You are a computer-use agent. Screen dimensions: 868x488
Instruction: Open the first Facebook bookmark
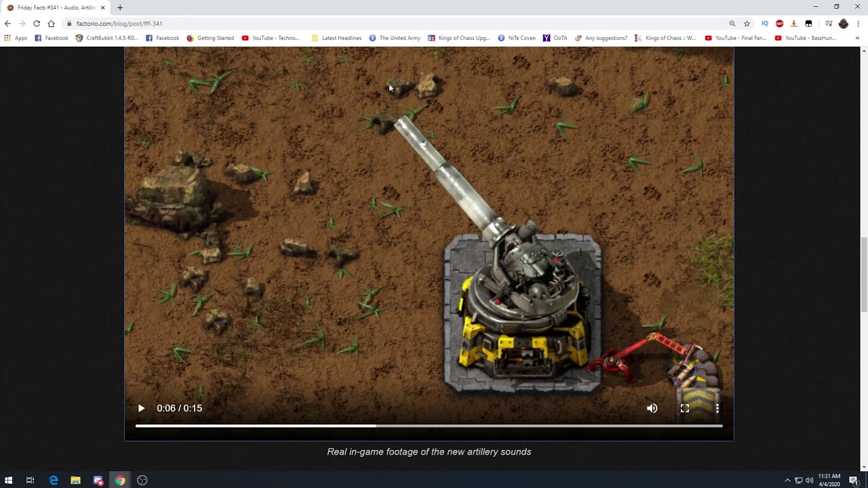(52, 38)
